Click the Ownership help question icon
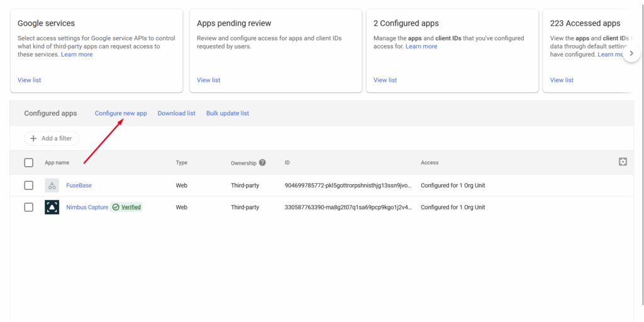 coord(262,162)
